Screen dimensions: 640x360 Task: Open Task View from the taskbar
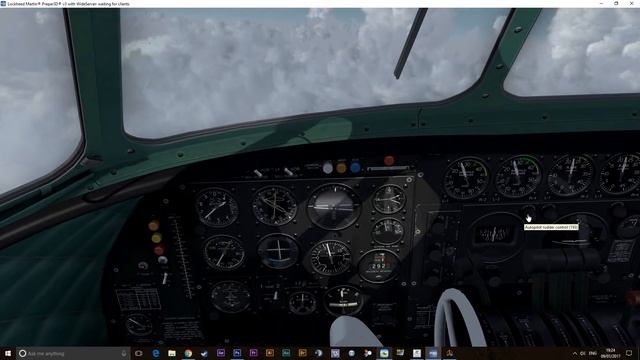(x=139, y=353)
